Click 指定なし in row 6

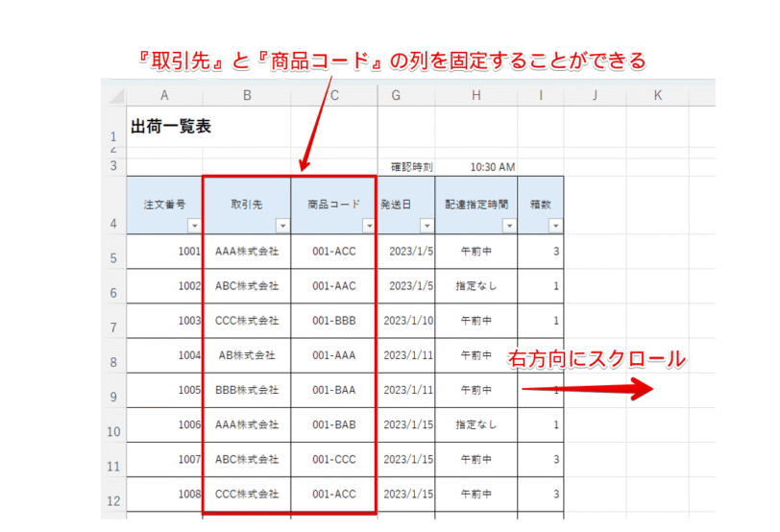[x=476, y=286]
